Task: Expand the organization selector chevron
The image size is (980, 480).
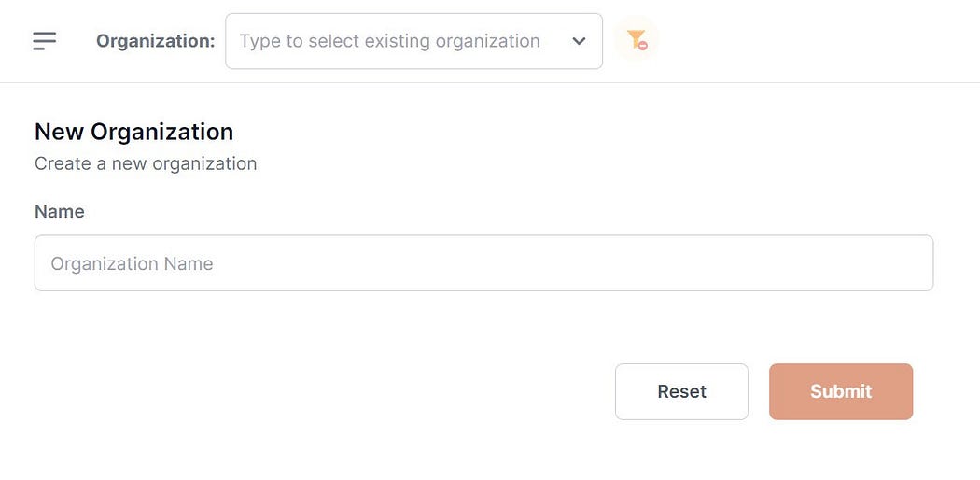Action: tap(579, 41)
